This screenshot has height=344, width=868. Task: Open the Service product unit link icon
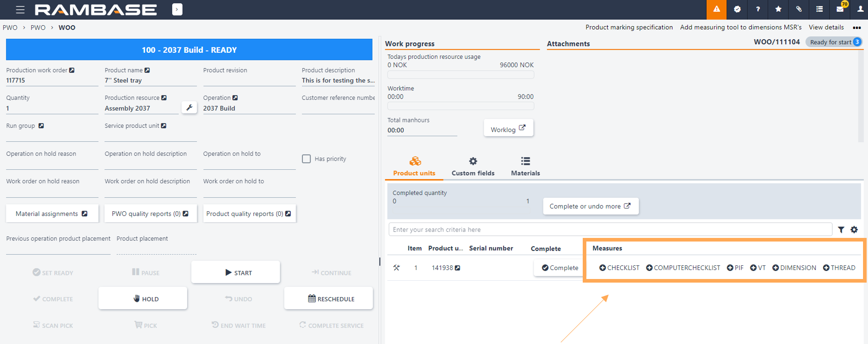164,126
